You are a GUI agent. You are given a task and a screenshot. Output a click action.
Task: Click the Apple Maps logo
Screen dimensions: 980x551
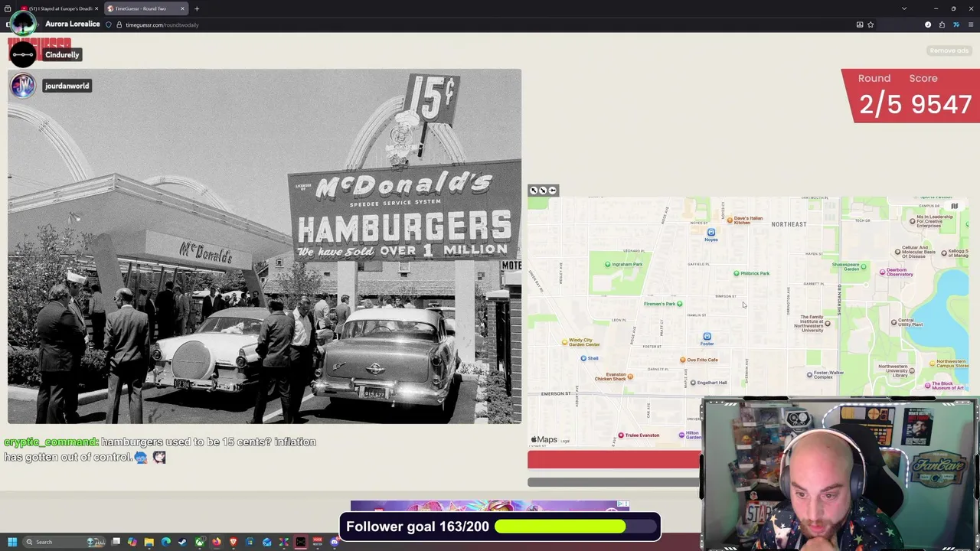pos(544,440)
